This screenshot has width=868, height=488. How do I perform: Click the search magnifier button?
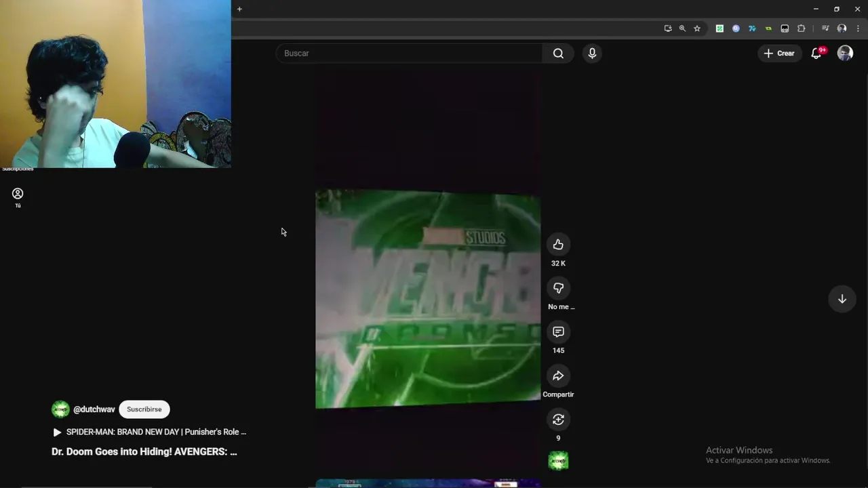[x=558, y=54]
